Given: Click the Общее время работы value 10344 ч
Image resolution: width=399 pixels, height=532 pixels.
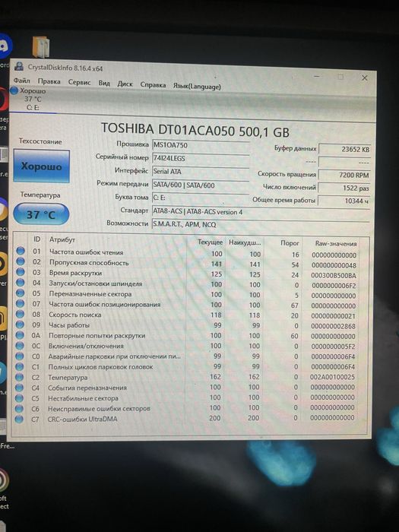Looking at the screenshot, I should tap(344, 201).
